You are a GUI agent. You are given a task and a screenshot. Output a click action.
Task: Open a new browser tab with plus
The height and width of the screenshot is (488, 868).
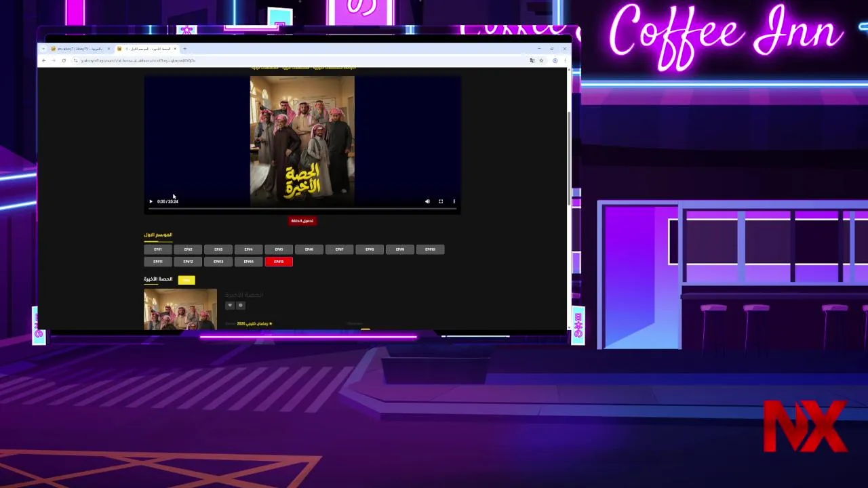[184, 49]
